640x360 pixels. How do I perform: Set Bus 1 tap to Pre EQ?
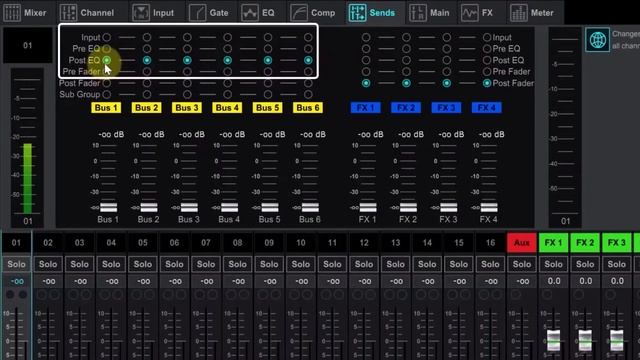[107, 49]
